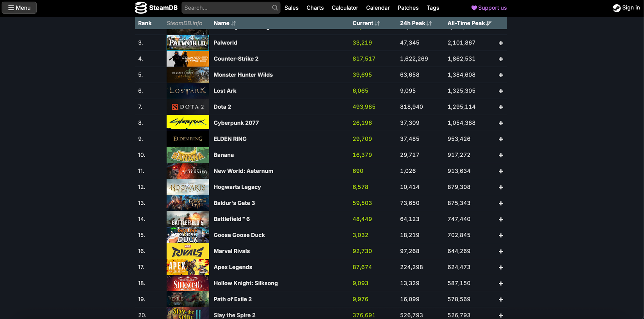Expand the Hollow Knight: Silksong plus icon
The height and width of the screenshot is (319, 644).
pos(501,284)
